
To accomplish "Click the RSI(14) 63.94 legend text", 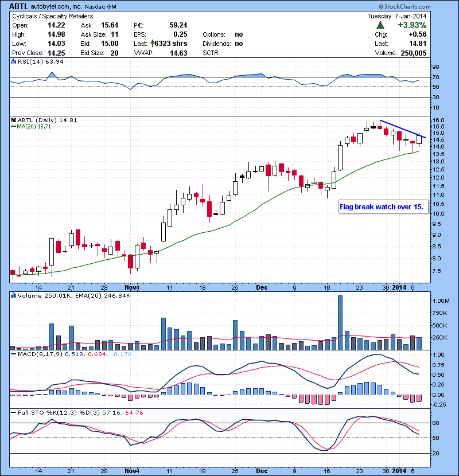I will [40, 61].
